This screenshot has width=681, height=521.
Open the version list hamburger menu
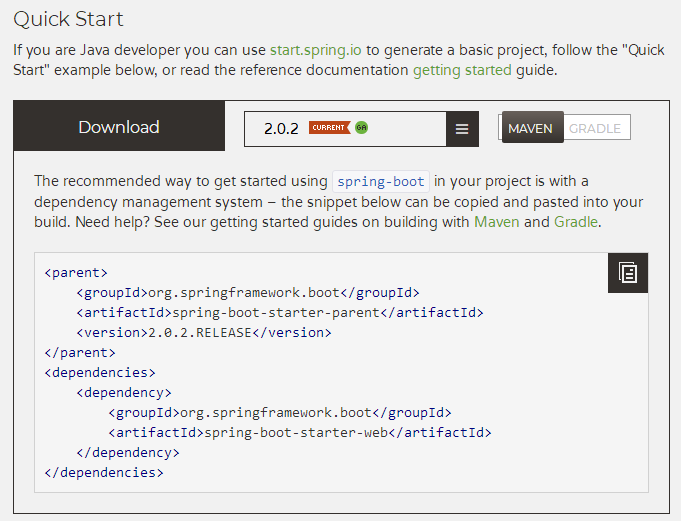(461, 129)
